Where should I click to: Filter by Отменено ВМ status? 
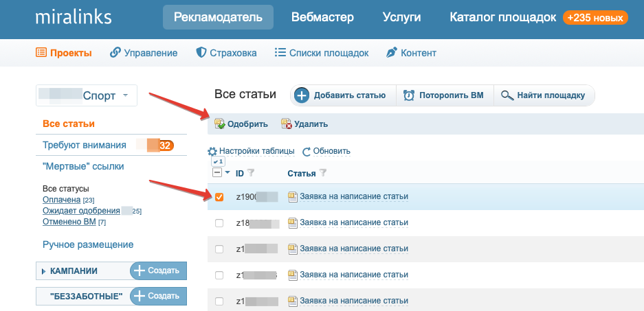coord(69,222)
